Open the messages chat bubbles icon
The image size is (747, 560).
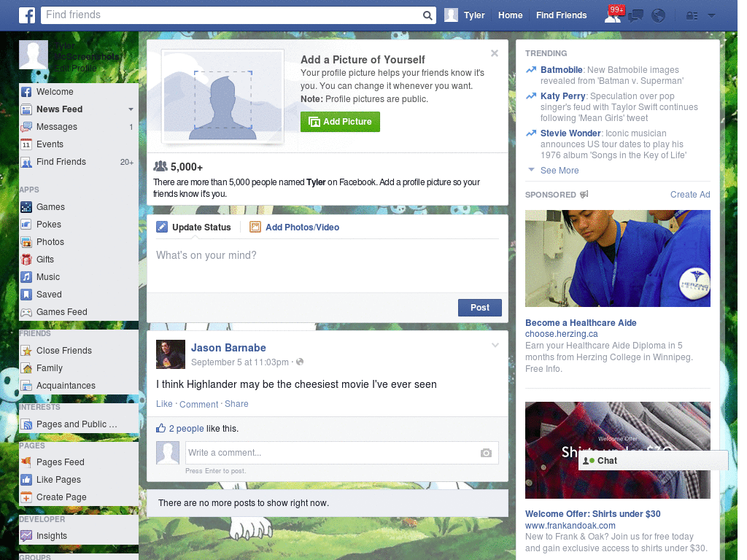point(635,16)
